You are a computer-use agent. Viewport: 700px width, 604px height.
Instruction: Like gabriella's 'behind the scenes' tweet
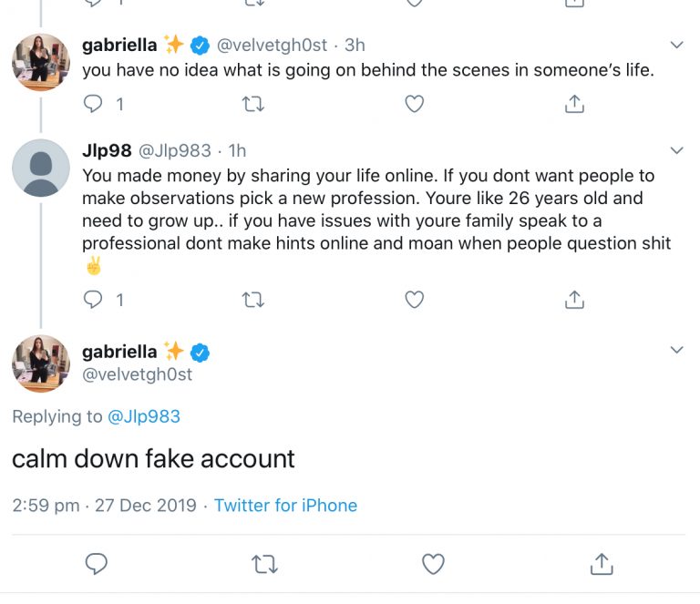414,104
